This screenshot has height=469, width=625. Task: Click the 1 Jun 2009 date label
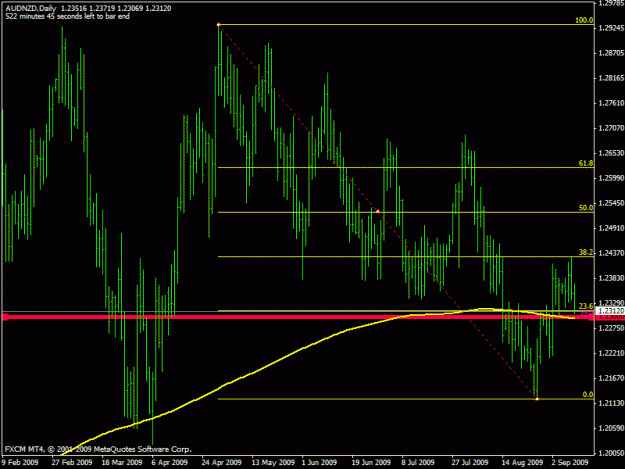pyautogui.click(x=319, y=462)
